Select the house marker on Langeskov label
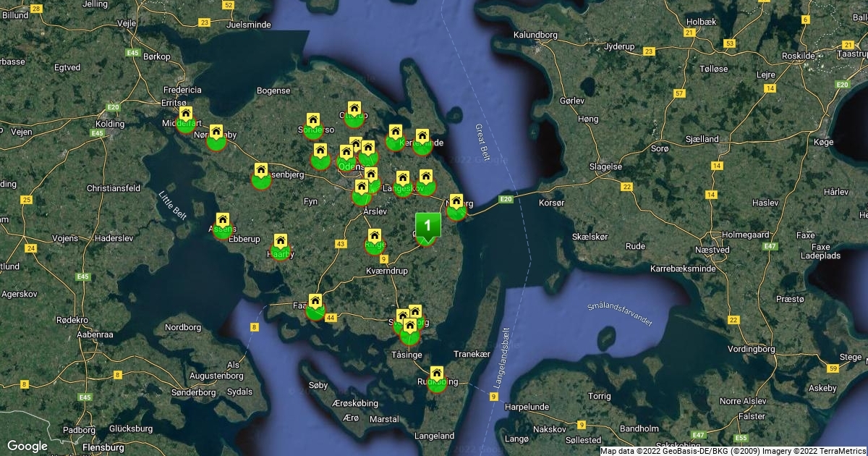 coord(403,179)
